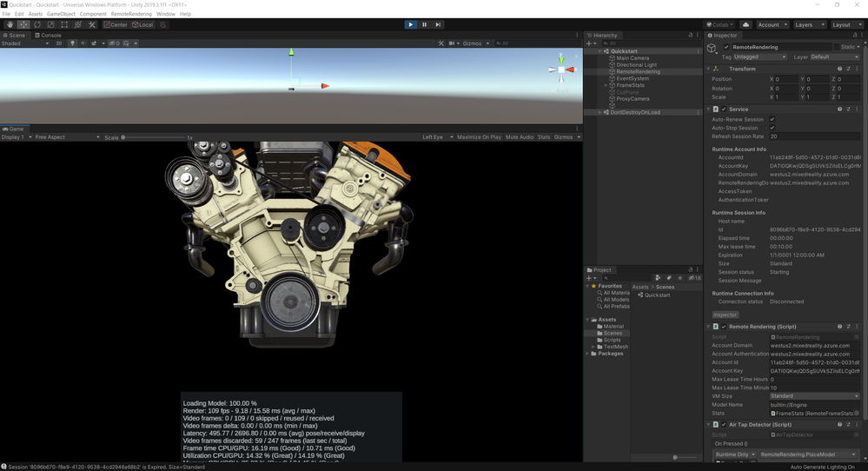The image size is (868, 471).
Task: Open the Free Aspect dropdown
Action: [x=67, y=137]
